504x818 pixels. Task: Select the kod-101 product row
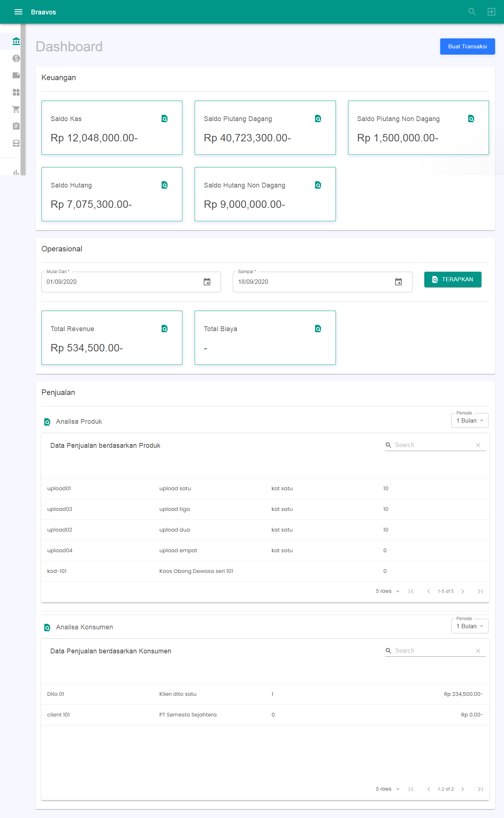coord(265,571)
